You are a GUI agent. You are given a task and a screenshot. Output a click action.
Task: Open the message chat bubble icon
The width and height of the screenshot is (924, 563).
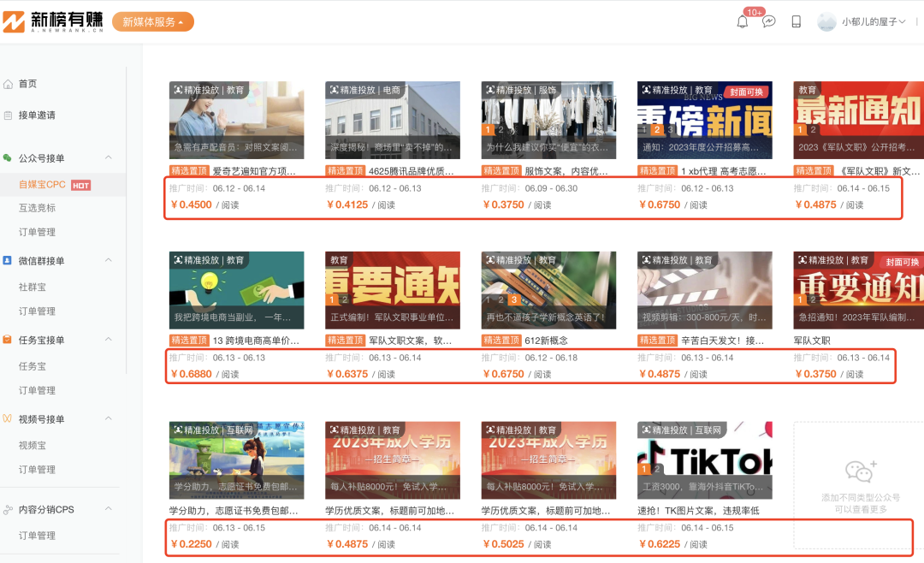click(x=768, y=21)
